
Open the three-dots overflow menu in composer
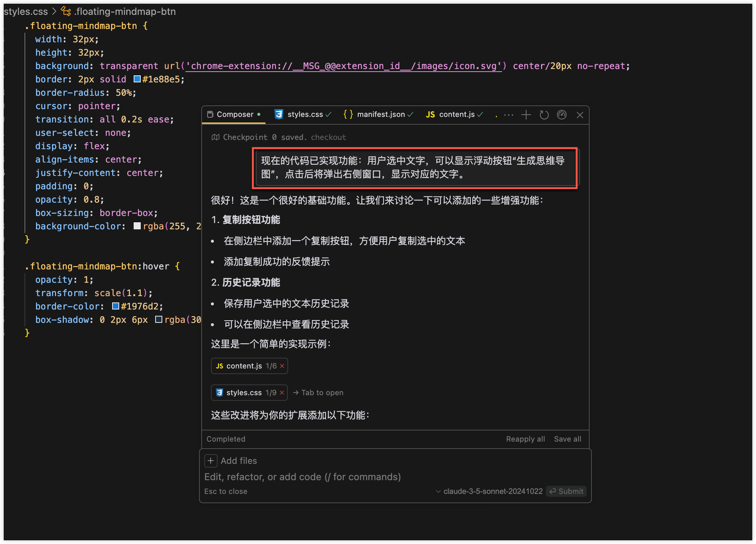(x=508, y=115)
